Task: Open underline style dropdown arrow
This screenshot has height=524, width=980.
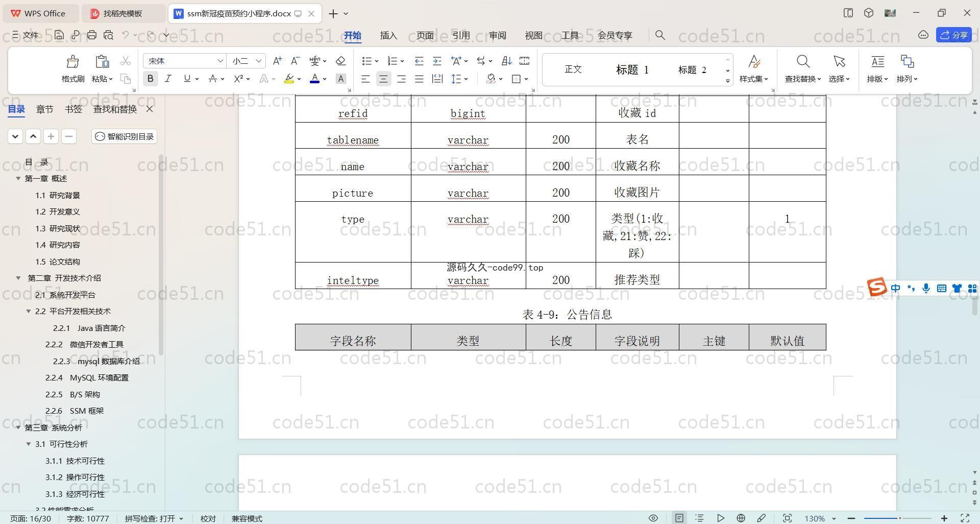Action: click(x=197, y=79)
